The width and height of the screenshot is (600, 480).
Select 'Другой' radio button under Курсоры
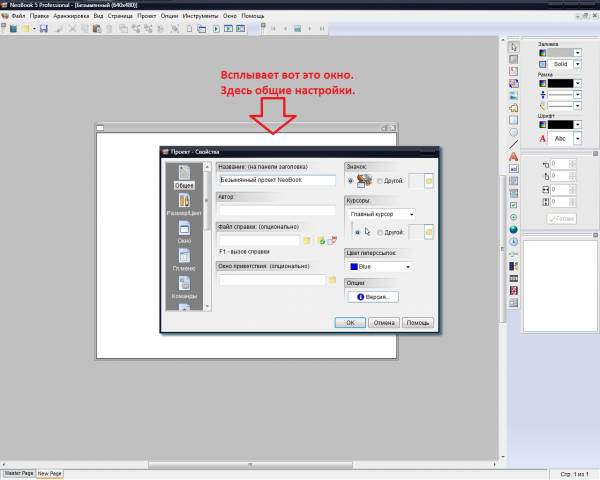click(x=379, y=231)
